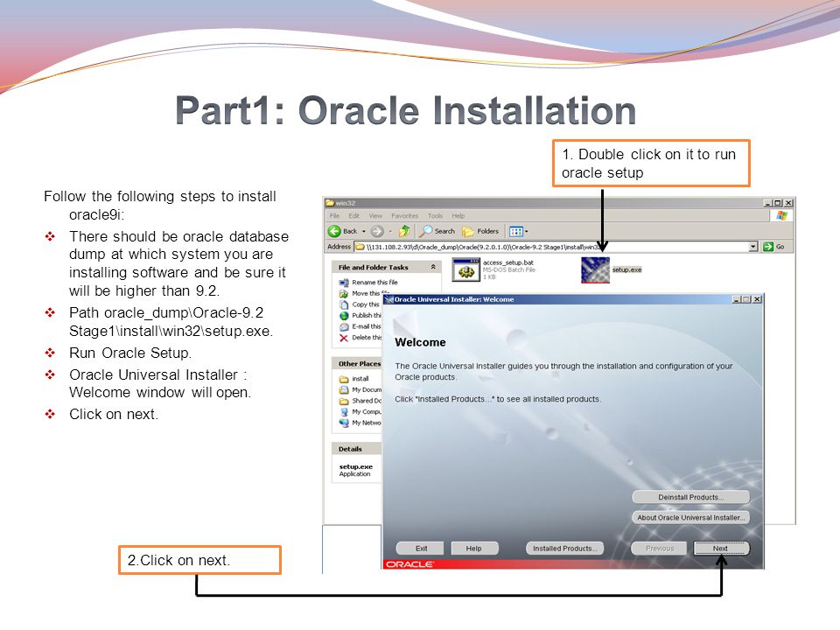This screenshot has width=840, height=630.
Task: Click About Oracle Universal Installer... button
Action: pos(690,517)
